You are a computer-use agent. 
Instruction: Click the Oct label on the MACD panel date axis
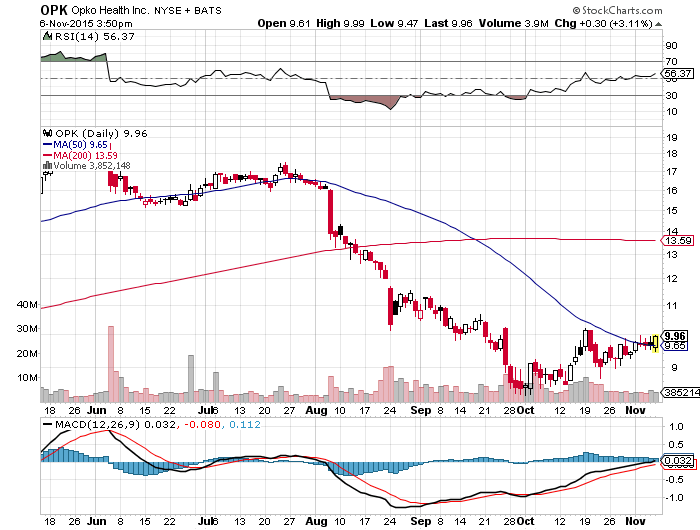click(x=526, y=521)
